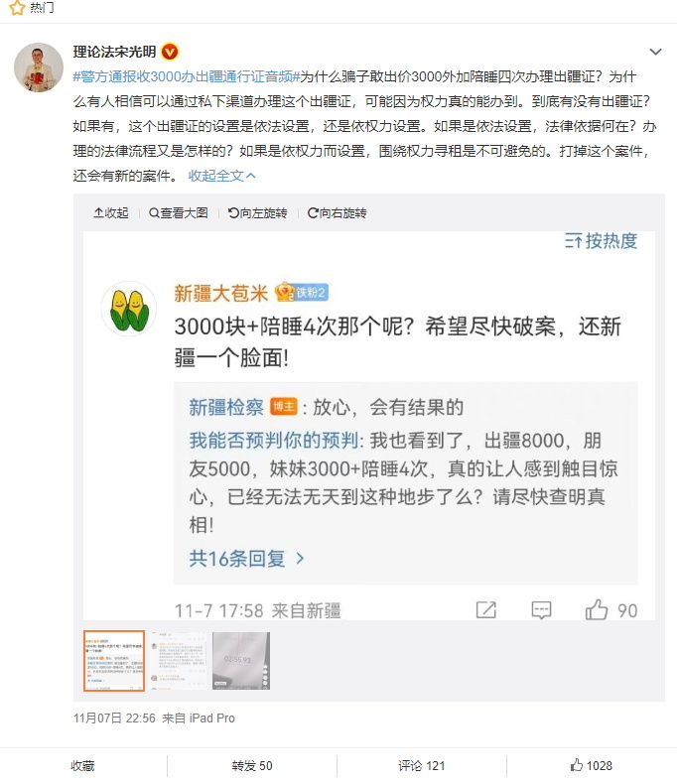The height and width of the screenshot is (784, 677).
Task: Expand 共16条回复 replies
Action: 246,558
